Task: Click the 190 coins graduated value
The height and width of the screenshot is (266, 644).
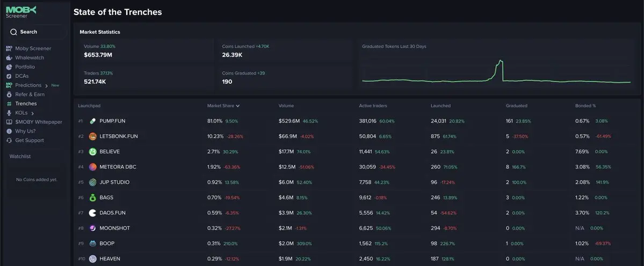Action: point(227,82)
